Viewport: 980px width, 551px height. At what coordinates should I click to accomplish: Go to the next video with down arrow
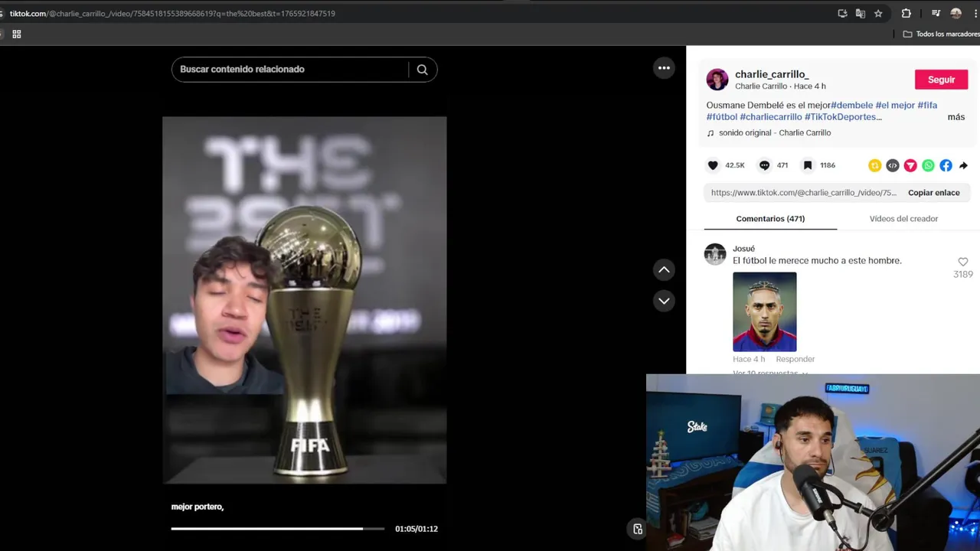(x=664, y=301)
